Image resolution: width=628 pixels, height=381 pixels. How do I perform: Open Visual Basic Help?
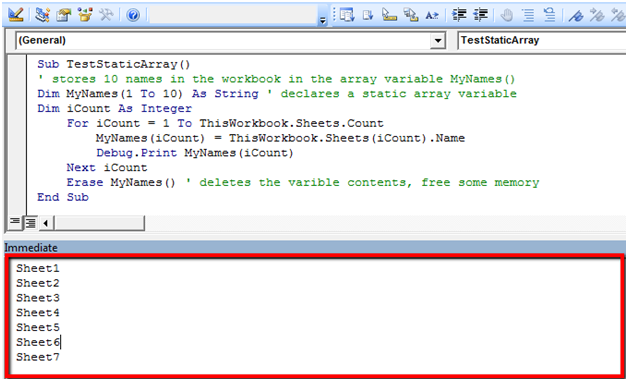(x=133, y=16)
